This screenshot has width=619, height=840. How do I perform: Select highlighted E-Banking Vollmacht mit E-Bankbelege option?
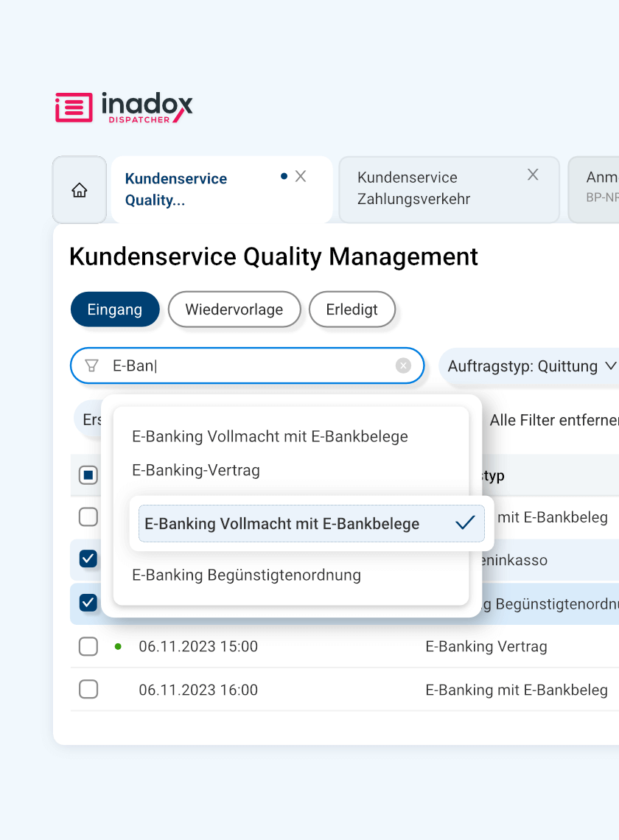coord(311,523)
